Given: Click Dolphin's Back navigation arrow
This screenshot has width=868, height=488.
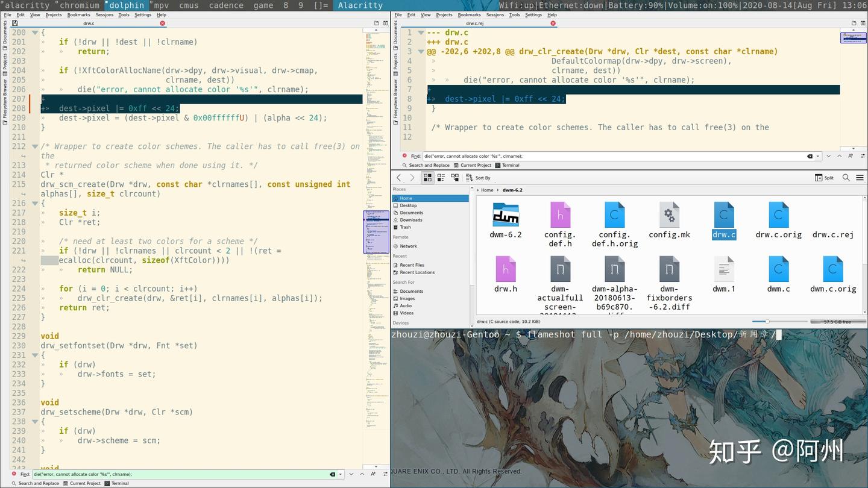Looking at the screenshot, I should click(x=399, y=178).
